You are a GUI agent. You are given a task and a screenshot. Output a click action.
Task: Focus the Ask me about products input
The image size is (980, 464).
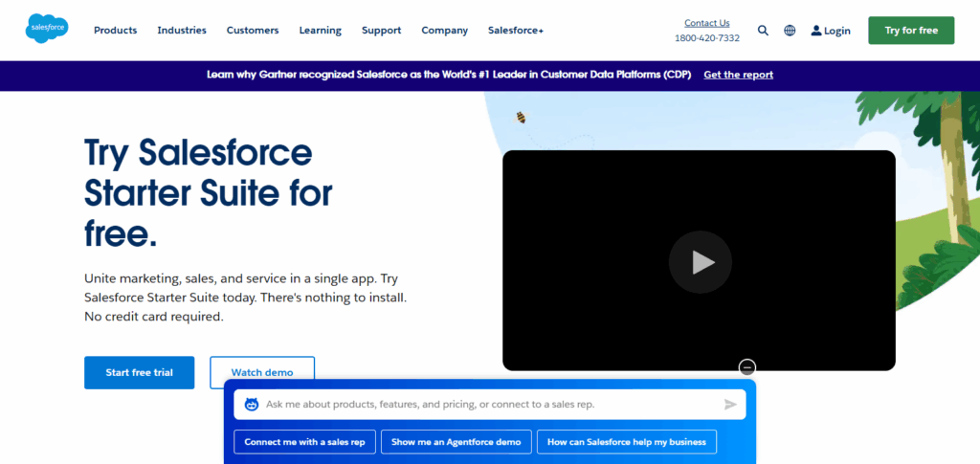[x=490, y=405]
